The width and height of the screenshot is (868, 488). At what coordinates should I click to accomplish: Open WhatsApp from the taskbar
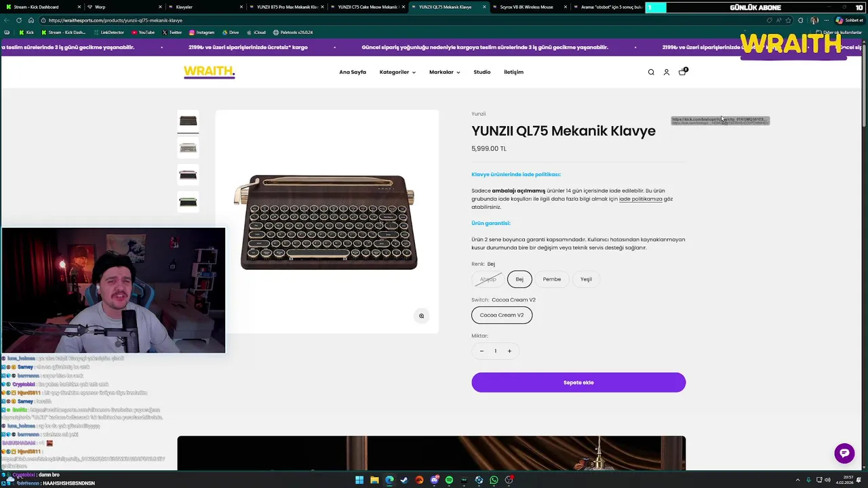(494, 481)
